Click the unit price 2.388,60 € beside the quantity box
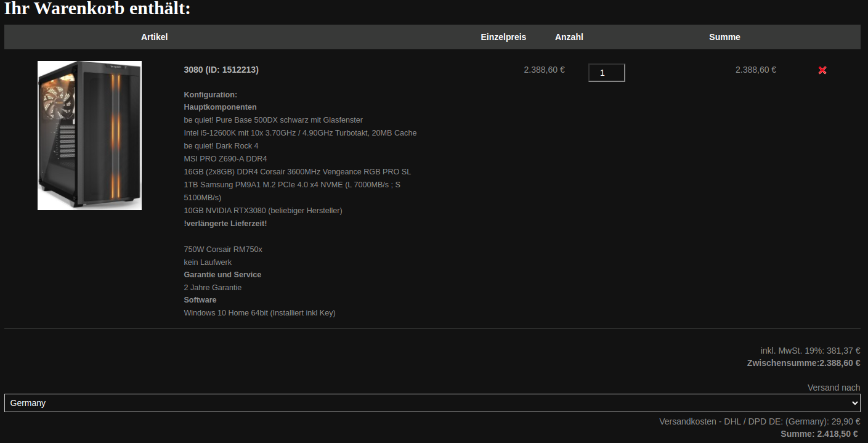Image resolution: width=868 pixels, height=443 pixels. [545, 70]
